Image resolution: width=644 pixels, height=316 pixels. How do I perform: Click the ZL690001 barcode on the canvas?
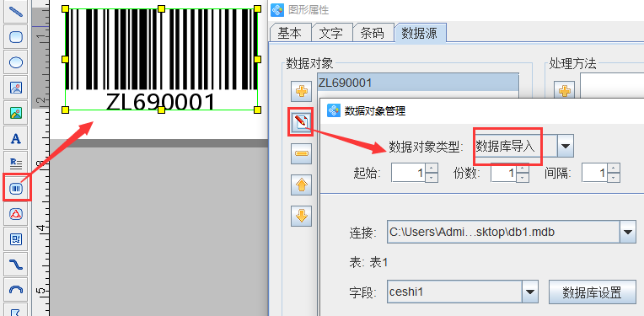click(161, 60)
